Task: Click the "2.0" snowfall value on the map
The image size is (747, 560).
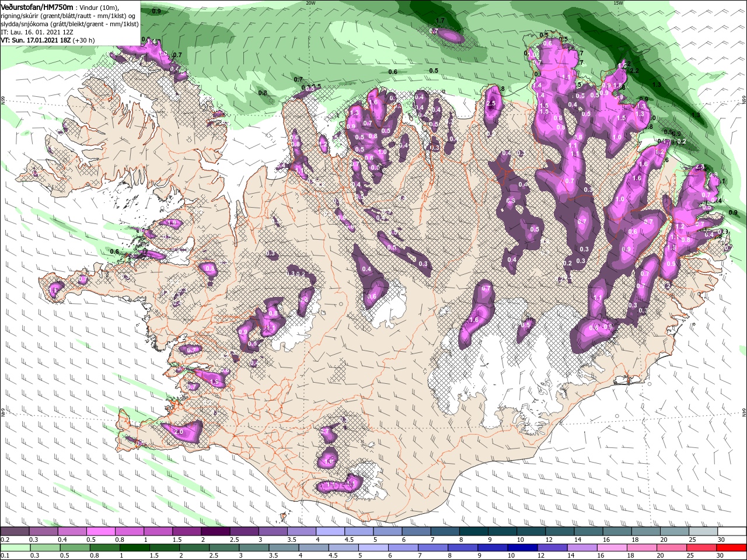Action: 179,432
